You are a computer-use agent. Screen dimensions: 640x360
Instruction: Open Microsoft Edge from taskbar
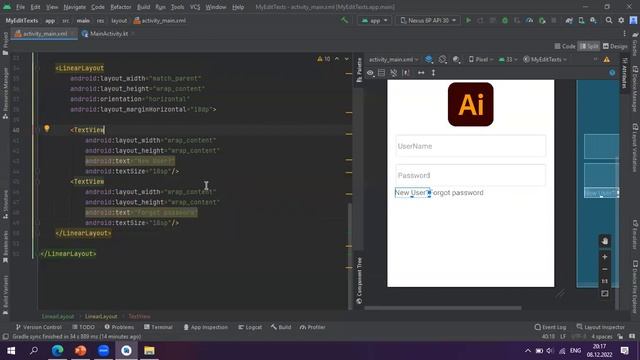point(58,351)
